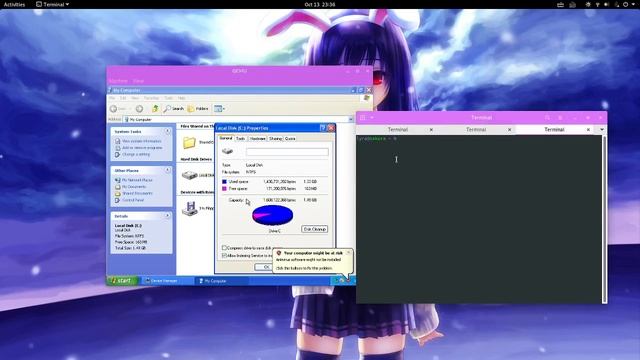Close the first Terminal tab
640x360 pixels.
click(x=431, y=129)
